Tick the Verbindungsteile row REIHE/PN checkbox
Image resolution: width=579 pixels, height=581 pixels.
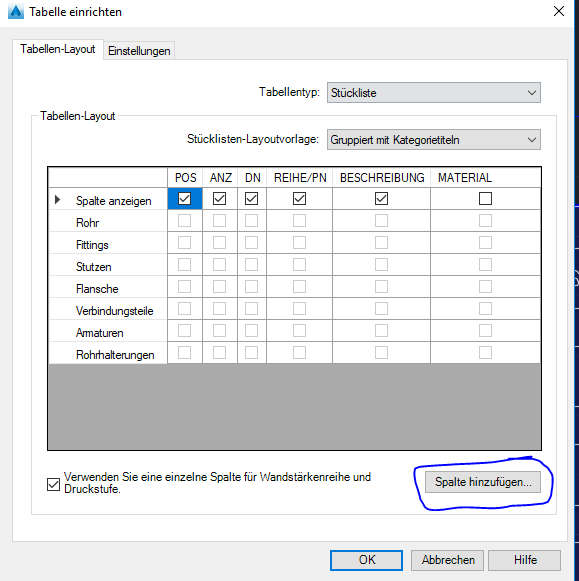click(299, 308)
